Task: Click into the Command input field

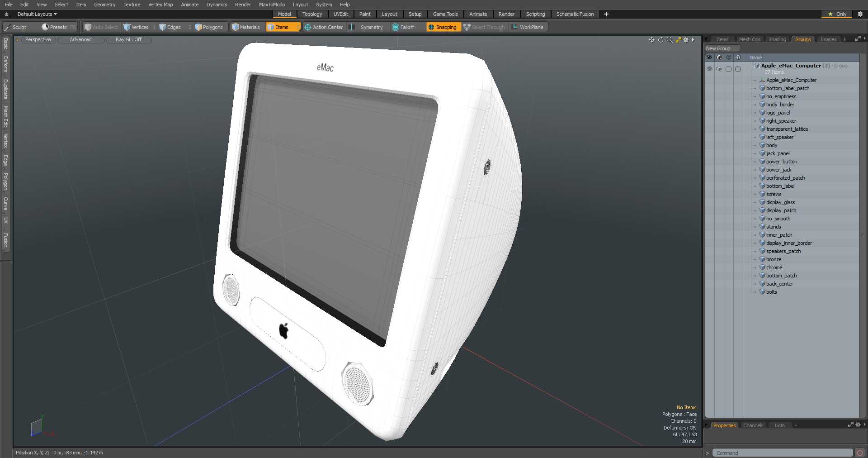Action: (783, 453)
